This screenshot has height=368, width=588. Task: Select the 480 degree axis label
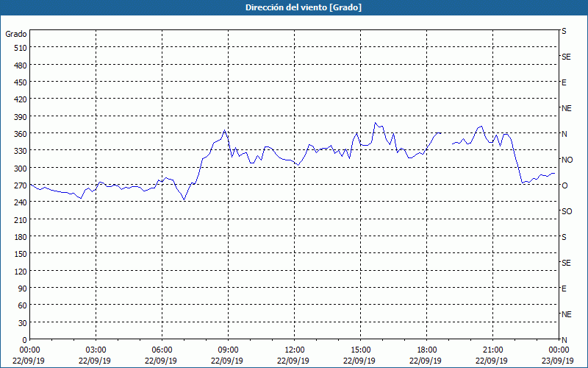pos(21,66)
